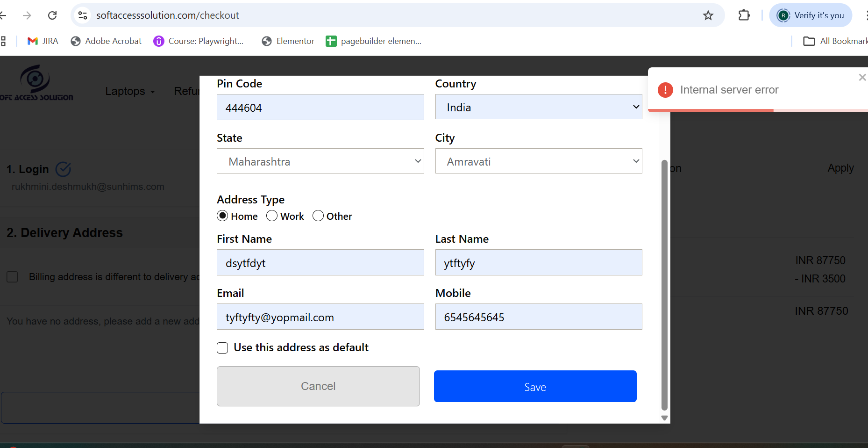This screenshot has width=868, height=448.
Task: Click the 2. Delivery Address heading
Action: click(x=64, y=232)
